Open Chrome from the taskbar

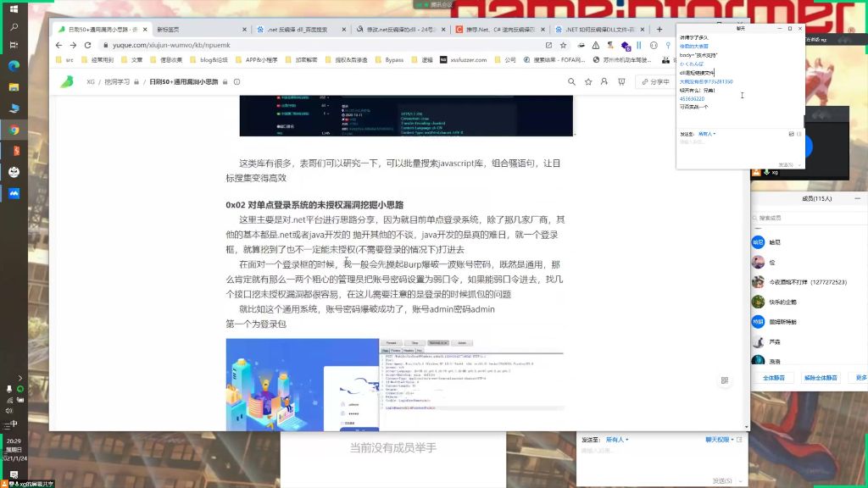14,130
